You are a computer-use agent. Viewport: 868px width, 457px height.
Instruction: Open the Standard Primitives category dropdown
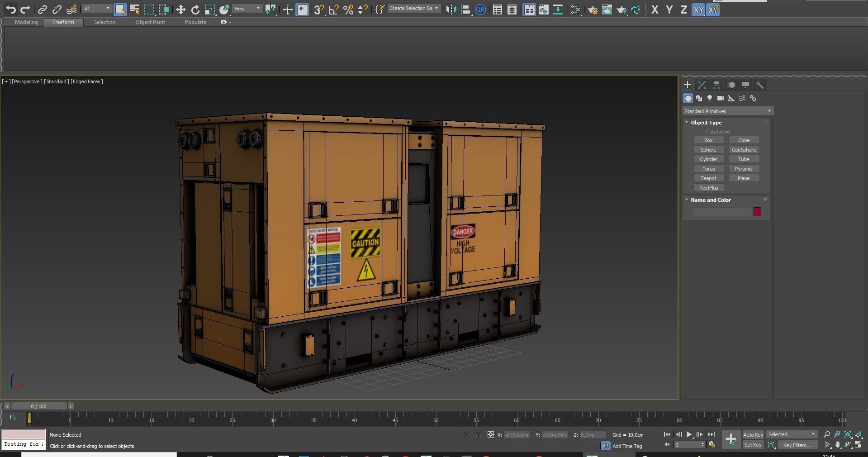[728, 111]
